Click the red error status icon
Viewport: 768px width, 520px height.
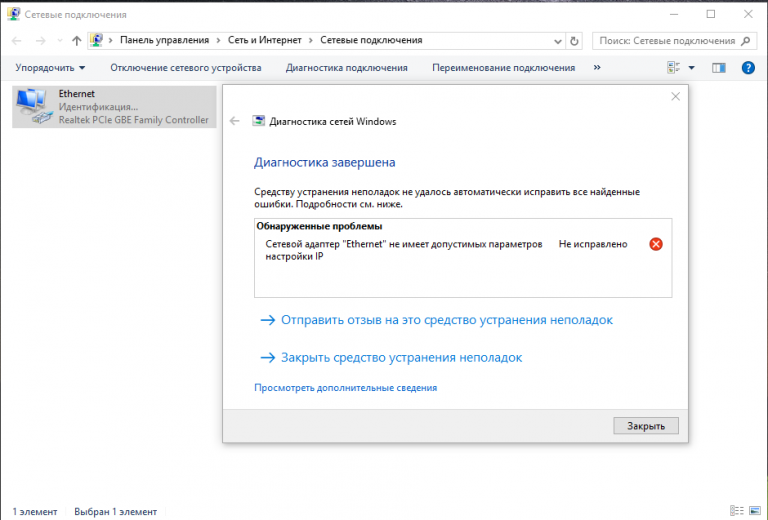tap(656, 244)
